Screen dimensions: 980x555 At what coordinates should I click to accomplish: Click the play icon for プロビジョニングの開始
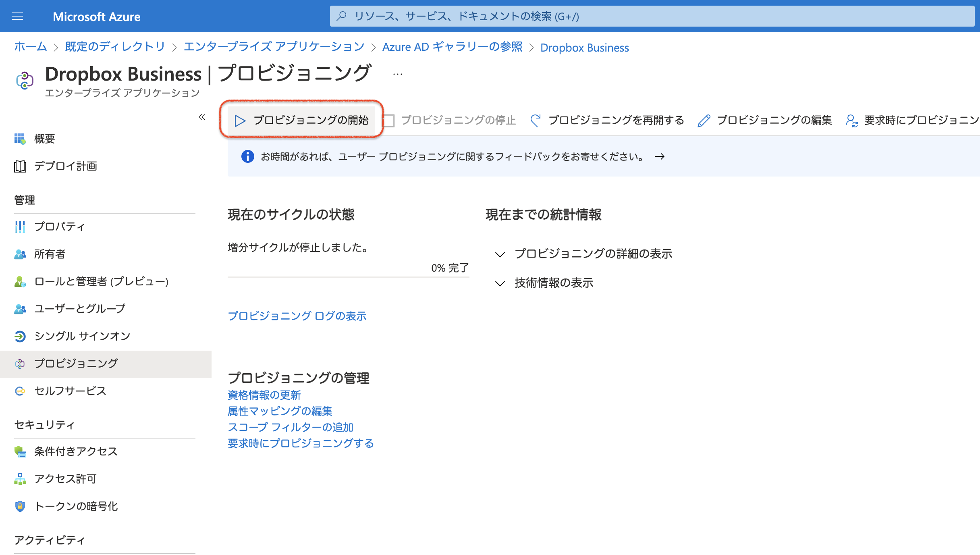pos(240,121)
